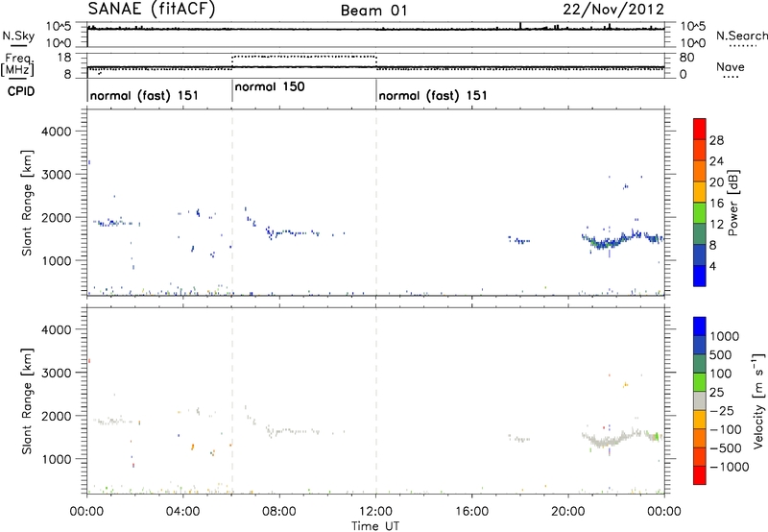Select the 80 tick on the Nave axis
The width and height of the screenshot is (768, 532).
[x=686, y=58]
